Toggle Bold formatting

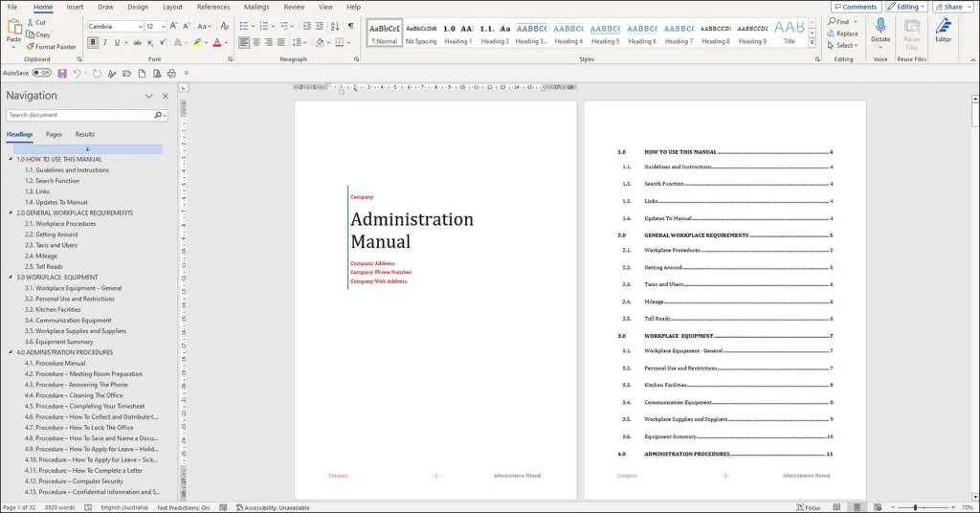(x=93, y=42)
